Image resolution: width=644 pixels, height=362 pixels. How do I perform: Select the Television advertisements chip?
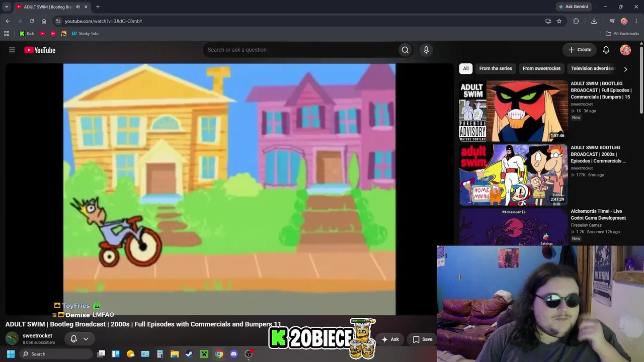593,68
